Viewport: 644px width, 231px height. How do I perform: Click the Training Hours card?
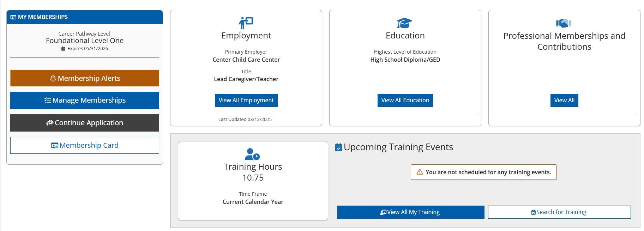coord(253,181)
